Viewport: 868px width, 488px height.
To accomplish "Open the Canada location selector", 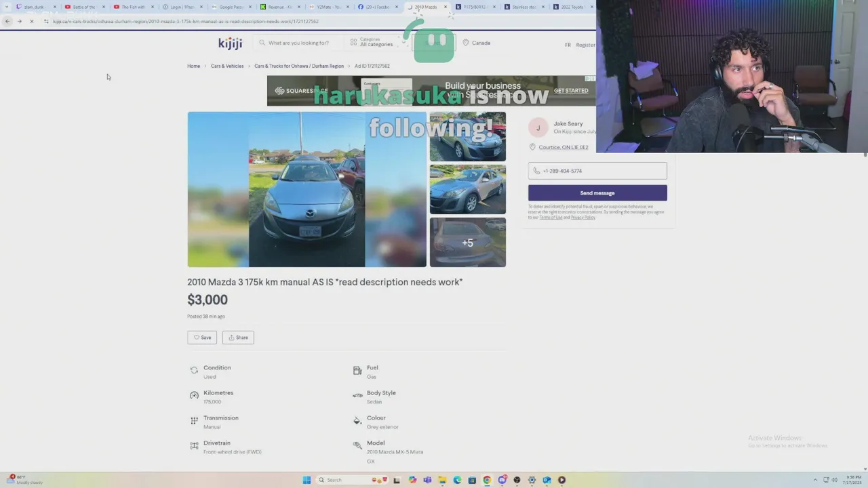I will 476,43.
